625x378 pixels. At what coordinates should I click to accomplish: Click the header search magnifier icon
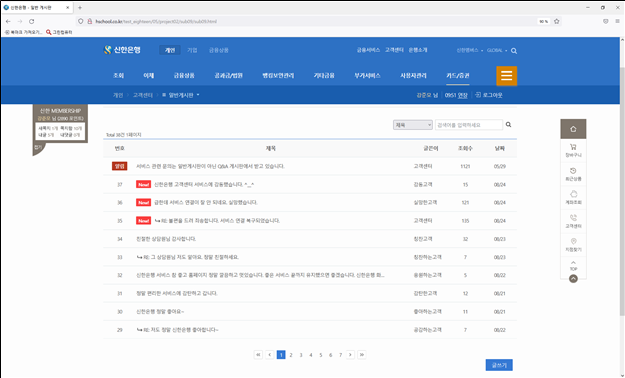514,51
